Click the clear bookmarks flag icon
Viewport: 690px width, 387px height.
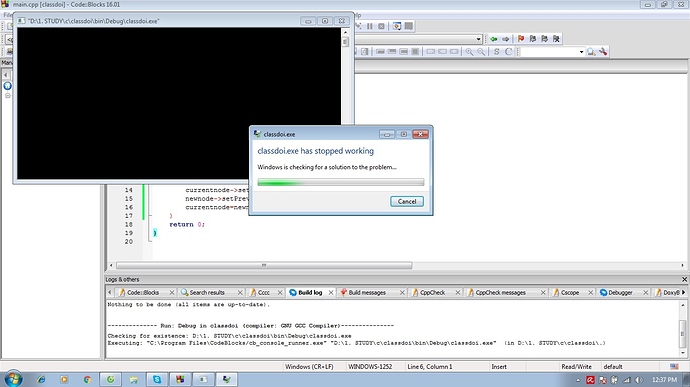[x=556, y=39]
